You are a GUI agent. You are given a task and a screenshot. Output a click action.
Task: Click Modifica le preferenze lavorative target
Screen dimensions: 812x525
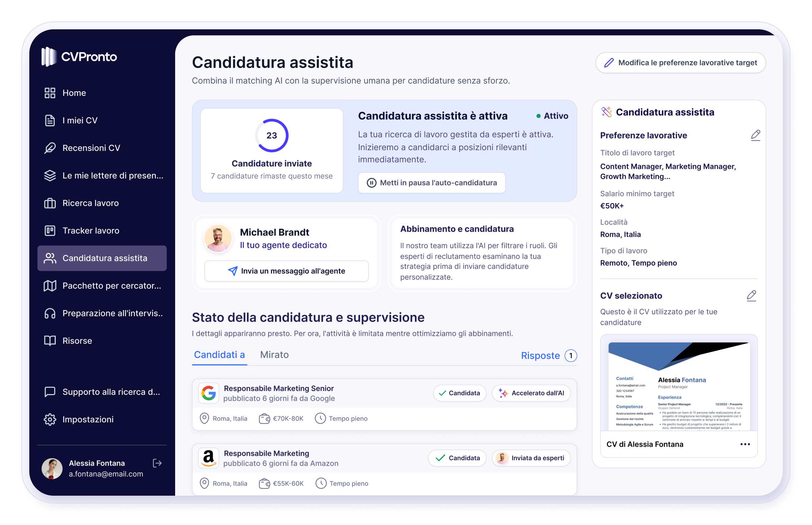680,63
